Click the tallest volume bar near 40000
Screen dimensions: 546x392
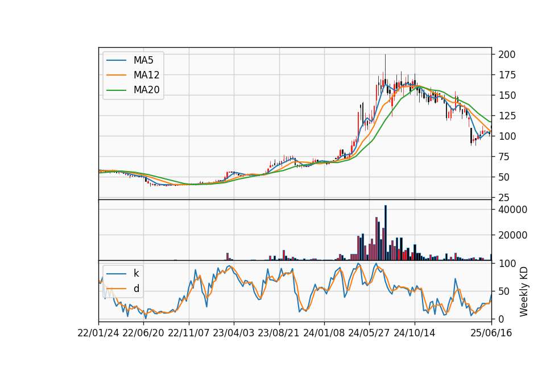coord(386,233)
